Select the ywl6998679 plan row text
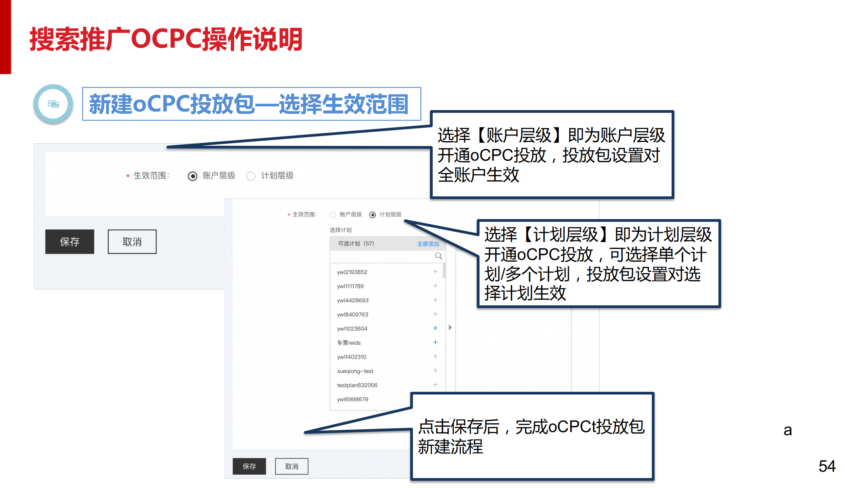The width and height of the screenshot is (868, 488). (x=352, y=399)
